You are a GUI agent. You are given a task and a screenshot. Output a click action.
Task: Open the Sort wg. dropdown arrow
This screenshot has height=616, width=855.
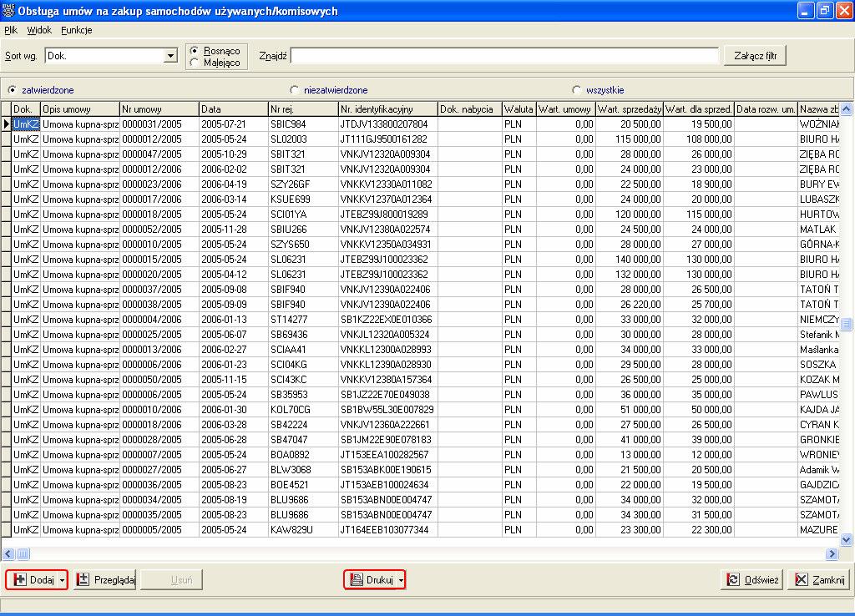(x=170, y=56)
